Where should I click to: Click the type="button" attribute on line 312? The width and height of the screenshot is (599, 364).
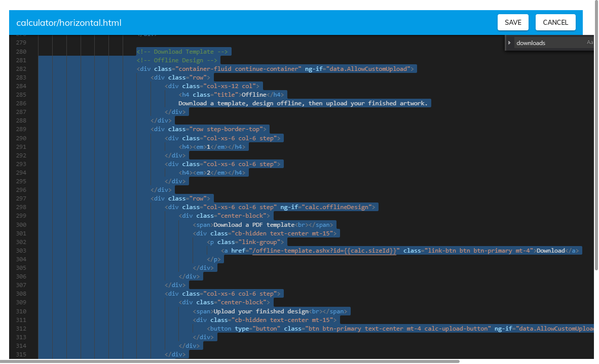[257, 329]
